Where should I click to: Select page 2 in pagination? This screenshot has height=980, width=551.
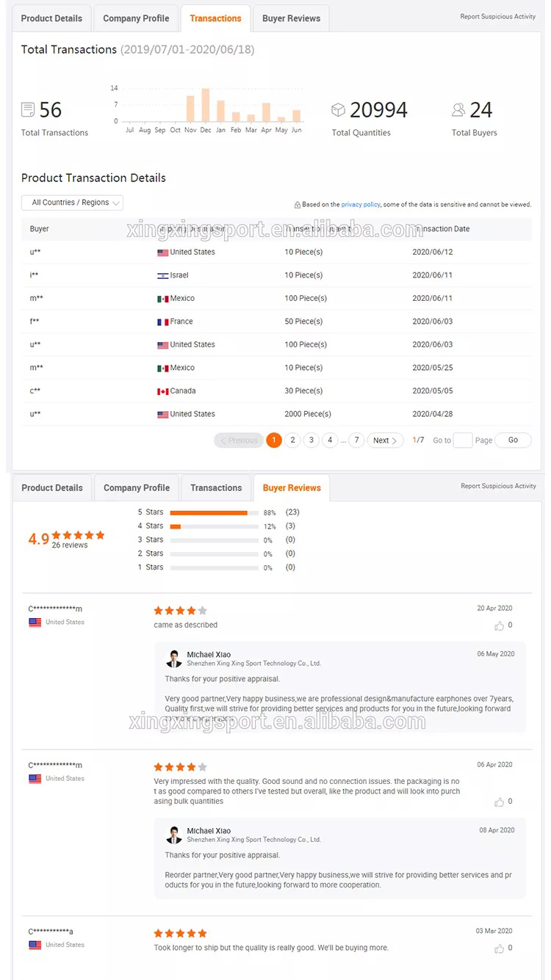(x=292, y=440)
